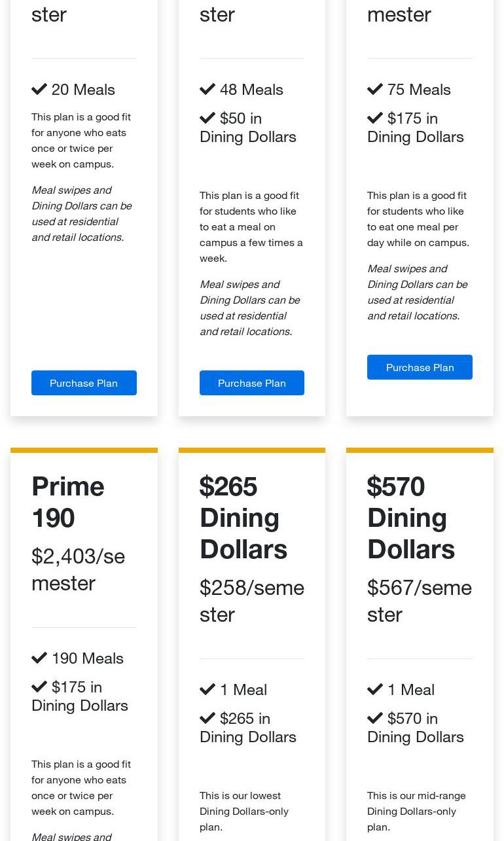Purchase the 75 Meals plan
The width and height of the screenshot is (504, 841).
click(420, 367)
